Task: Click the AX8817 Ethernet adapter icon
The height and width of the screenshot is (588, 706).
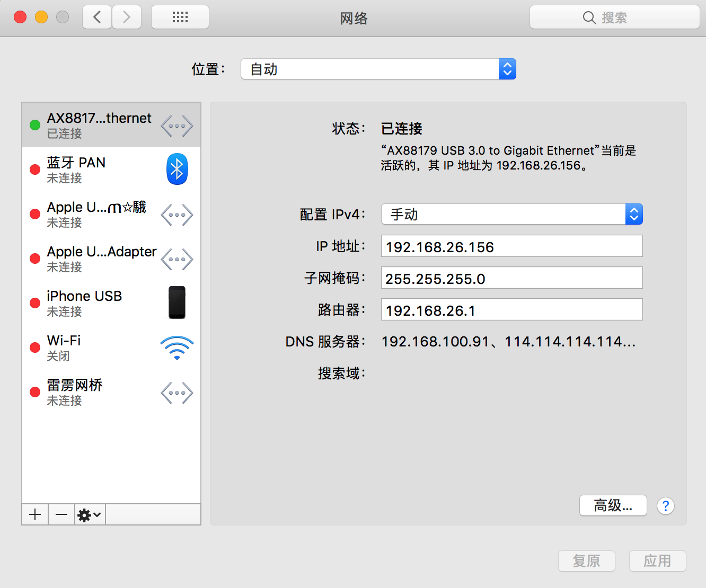Action: pyautogui.click(x=176, y=125)
